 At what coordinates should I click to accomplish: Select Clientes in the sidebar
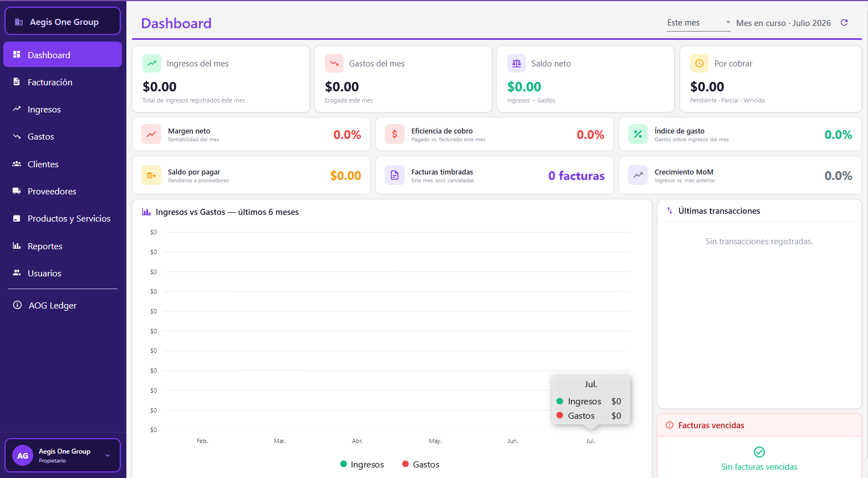click(x=63, y=164)
